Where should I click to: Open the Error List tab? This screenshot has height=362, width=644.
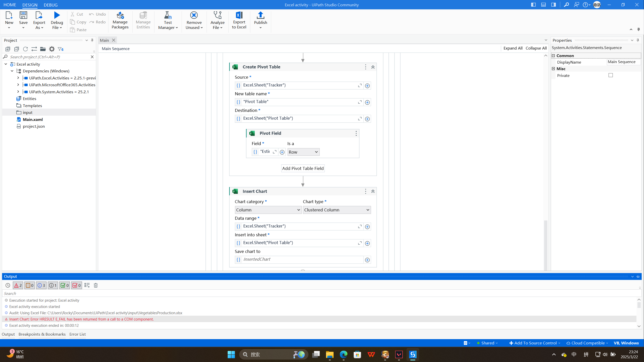[77, 334]
